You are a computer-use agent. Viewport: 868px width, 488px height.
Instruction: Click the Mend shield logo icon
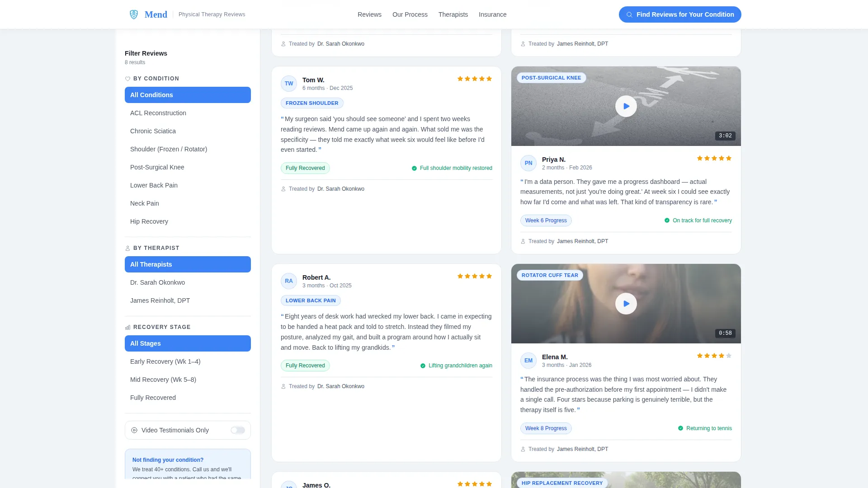click(x=134, y=14)
